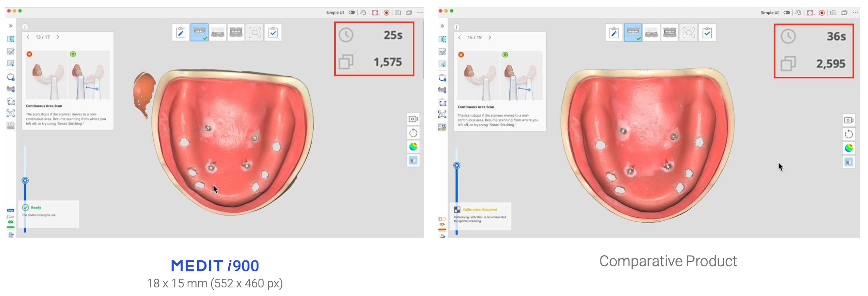Click the color wheel display button in Comparative Product
The width and height of the screenshot is (868, 296).
point(849,148)
